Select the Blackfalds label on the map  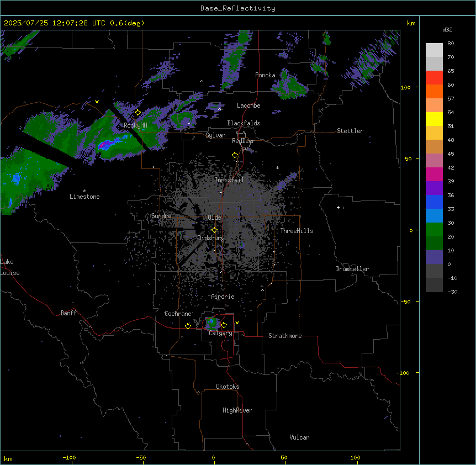244,123
